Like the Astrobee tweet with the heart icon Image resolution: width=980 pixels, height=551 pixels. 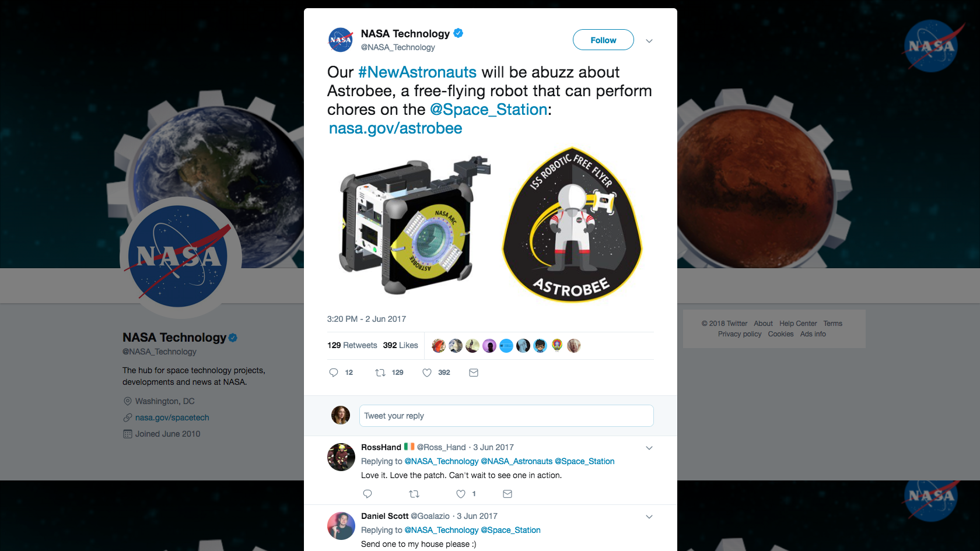(x=427, y=373)
